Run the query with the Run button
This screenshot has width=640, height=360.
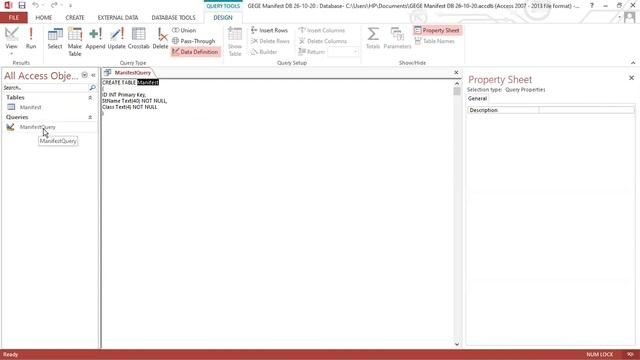coord(31,38)
